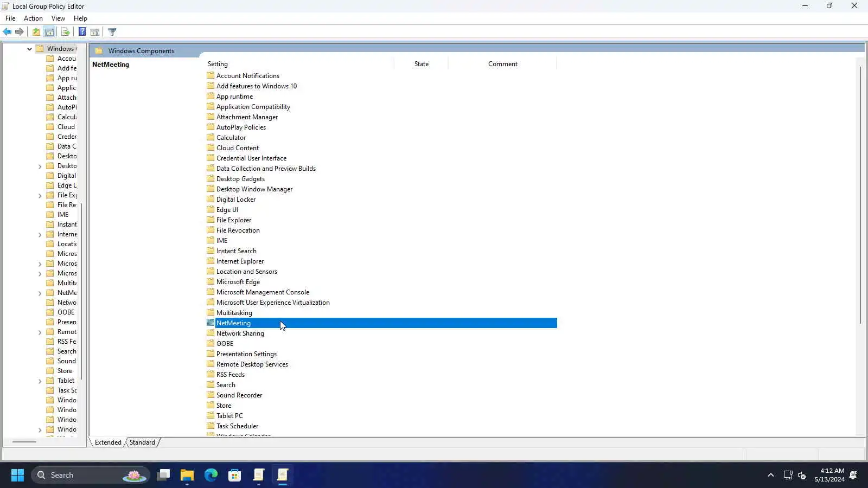Click the Forward arrow in the toolbar
The image size is (868, 488).
click(20, 32)
